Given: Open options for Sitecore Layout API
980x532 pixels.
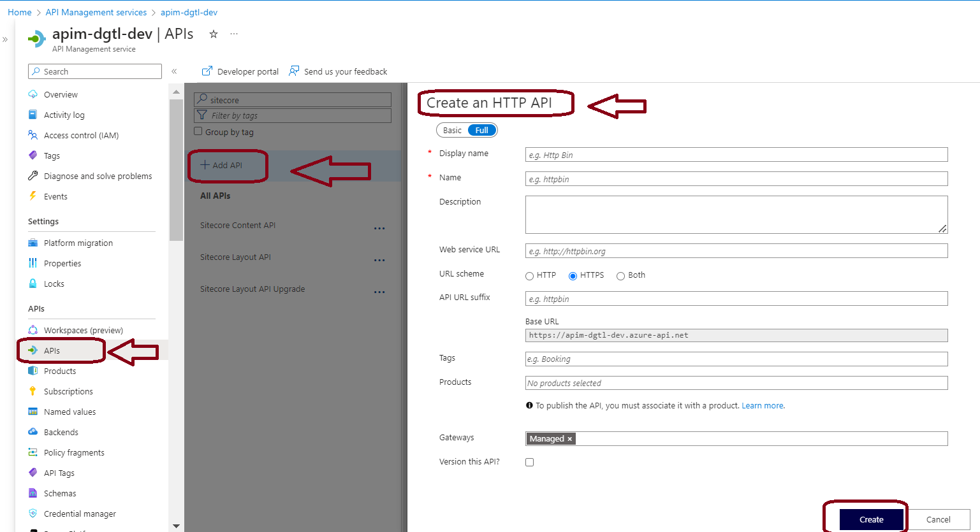Looking at the screenshot, I should click(379, 260).
